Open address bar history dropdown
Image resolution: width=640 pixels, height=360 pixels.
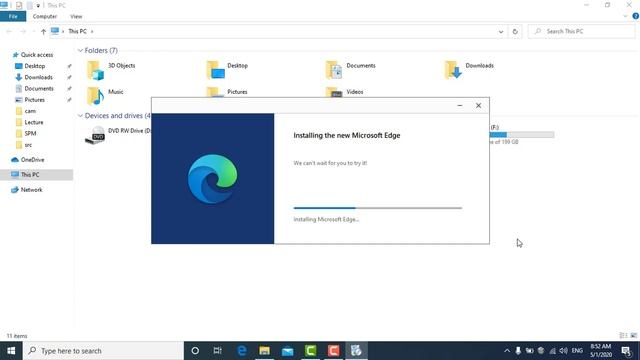[x=501, y=31]
